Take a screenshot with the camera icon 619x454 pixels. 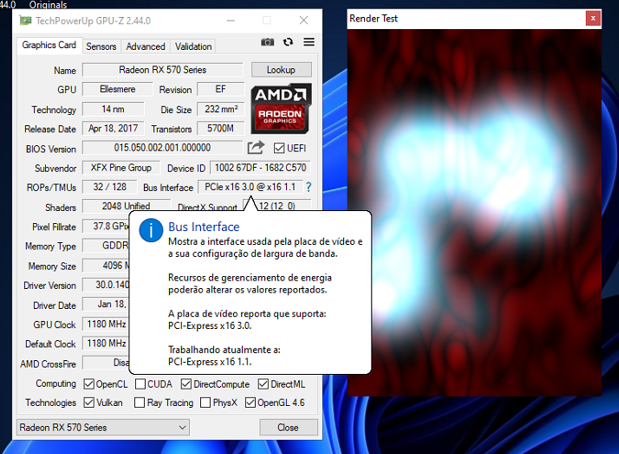[267, 42]
